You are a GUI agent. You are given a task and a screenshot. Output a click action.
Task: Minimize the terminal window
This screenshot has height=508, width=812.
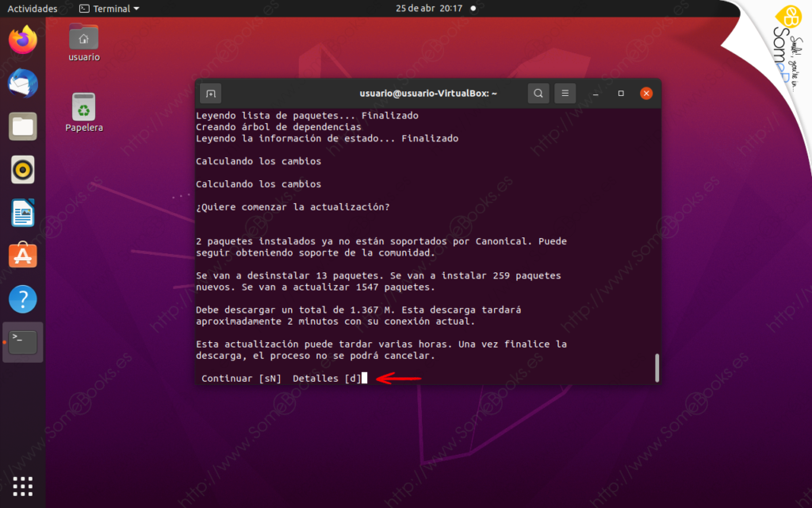[596, 94]
